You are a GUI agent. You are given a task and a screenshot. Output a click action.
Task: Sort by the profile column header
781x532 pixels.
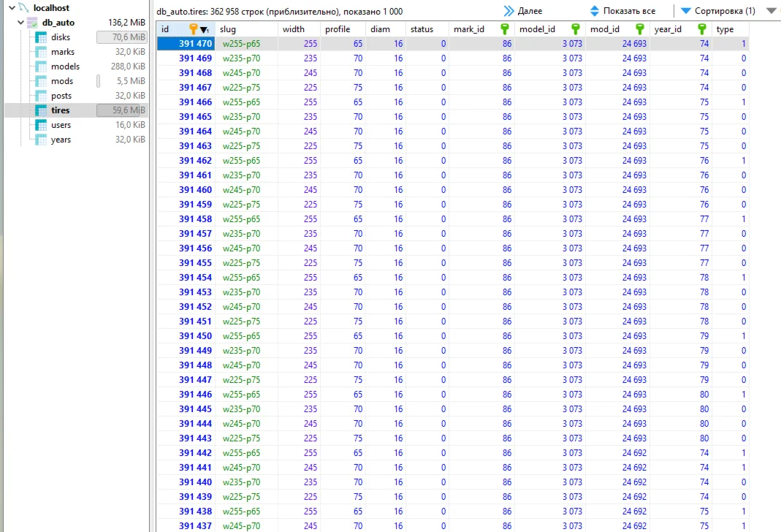343,29
